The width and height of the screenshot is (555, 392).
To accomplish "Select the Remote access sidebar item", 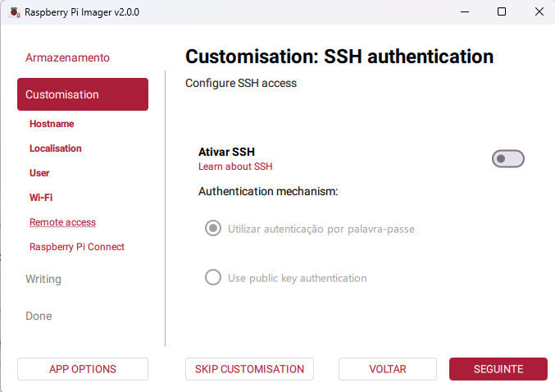I will (62, 222).
